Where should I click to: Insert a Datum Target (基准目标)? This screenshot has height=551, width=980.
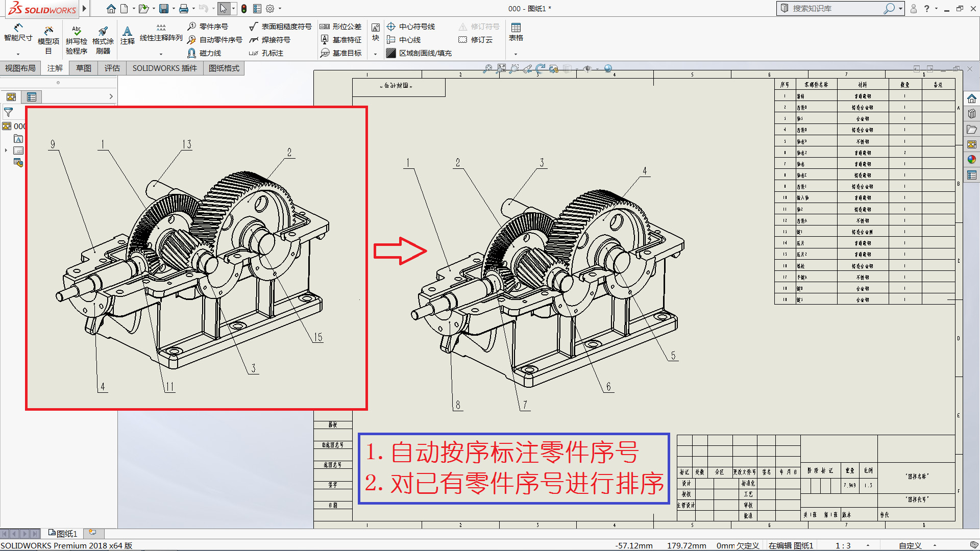click(340, 53)
